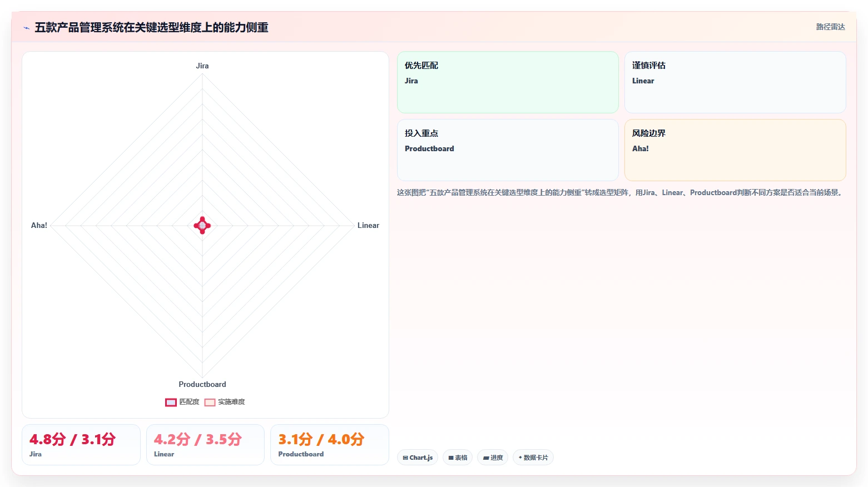Click the Linear axis label on radar
The width and height of the screenshot is (868, 487).
pos(368,225)
